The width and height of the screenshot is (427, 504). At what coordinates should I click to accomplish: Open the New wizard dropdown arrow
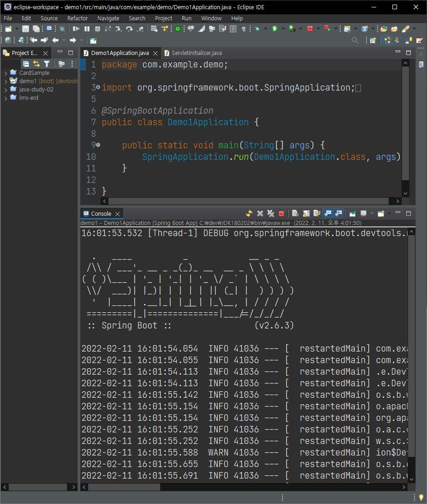tap(17, 29)
